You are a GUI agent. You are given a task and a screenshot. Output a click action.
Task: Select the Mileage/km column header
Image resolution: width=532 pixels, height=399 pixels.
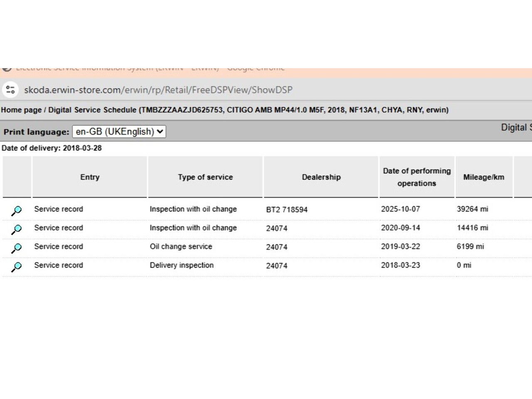[484, 177]
